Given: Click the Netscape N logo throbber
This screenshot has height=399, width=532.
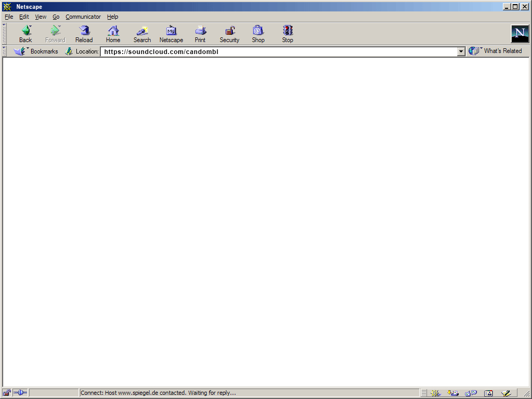Looking at the screenshot, I should (520, 34).
